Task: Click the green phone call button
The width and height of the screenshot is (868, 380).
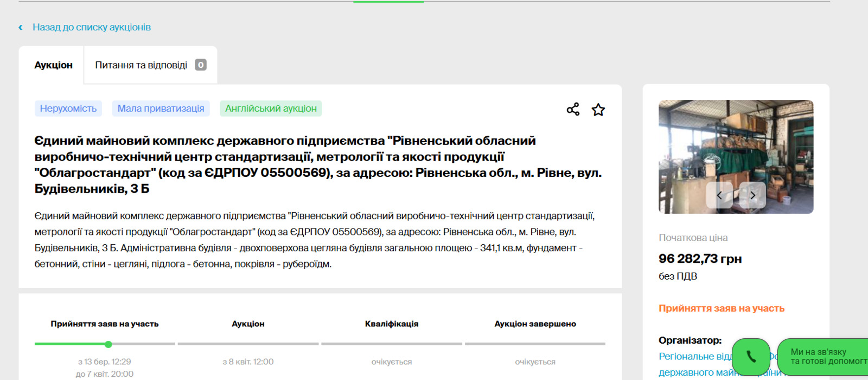Action: [751, 356]
